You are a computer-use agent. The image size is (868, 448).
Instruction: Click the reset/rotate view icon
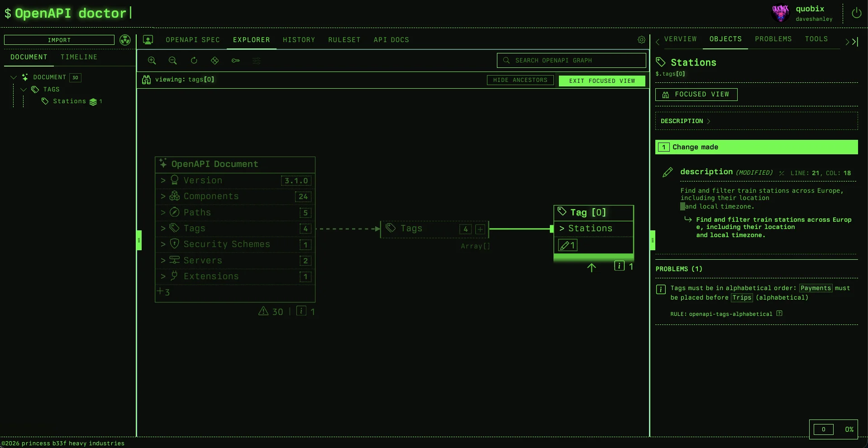tap(194, 61)
